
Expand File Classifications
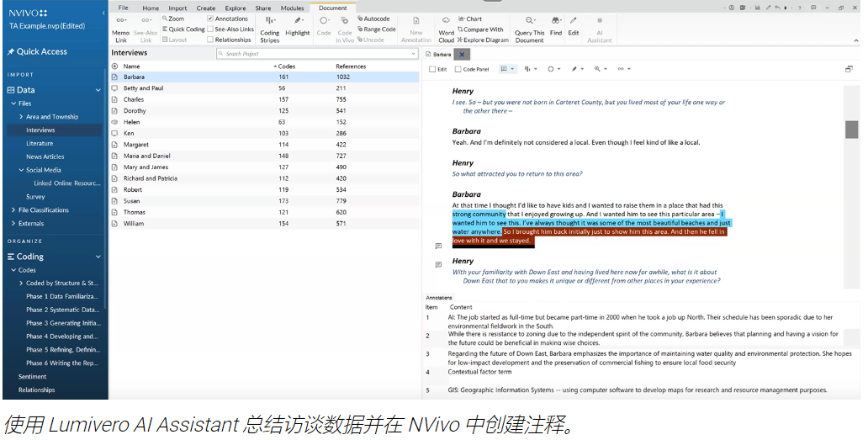pyautogui.click(x=13, y=210)
